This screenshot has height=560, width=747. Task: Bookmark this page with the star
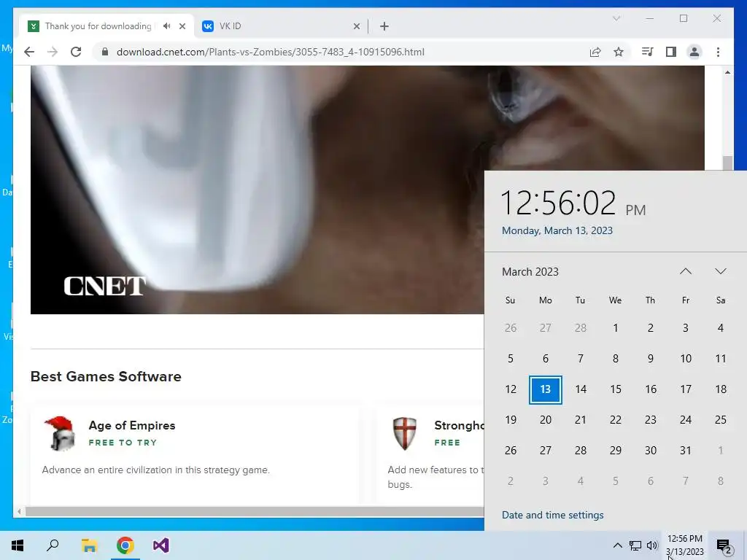619,52
